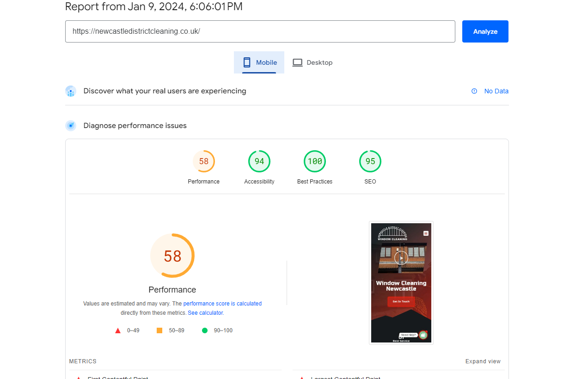Select the SEO 95 score gauge
Image resolution: width=588 pixels, height=379 pixels.
(x=370, y=161)
